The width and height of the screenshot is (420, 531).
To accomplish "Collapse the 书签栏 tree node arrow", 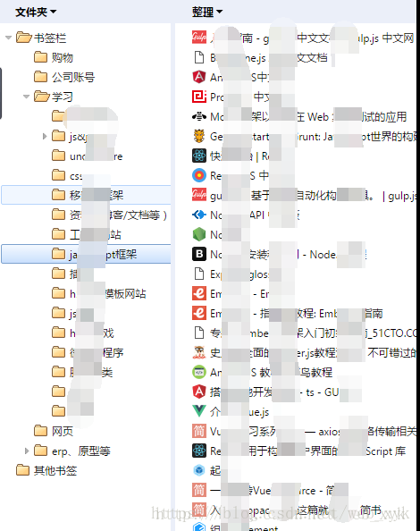I will pyautogui.click(x=8, y=38).
